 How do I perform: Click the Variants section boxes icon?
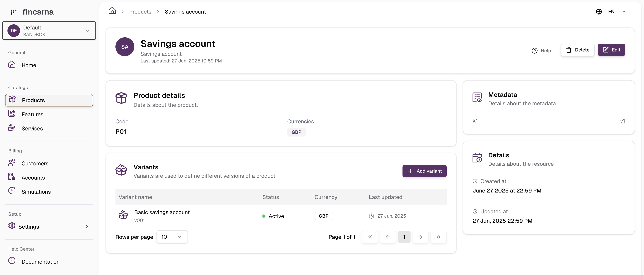click(x=121, y=170)
